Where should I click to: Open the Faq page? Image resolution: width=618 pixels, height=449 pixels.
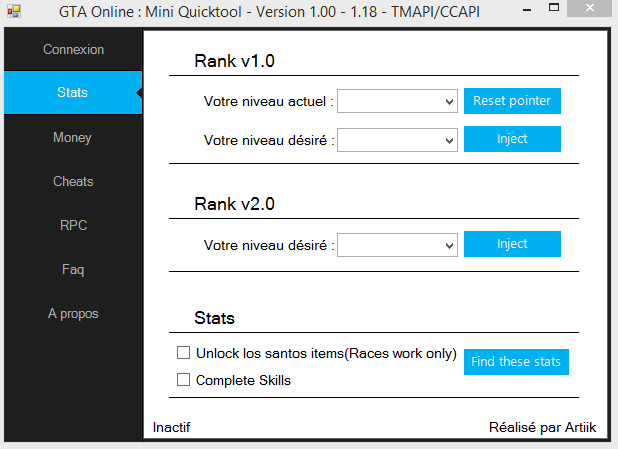click(73, 269)
